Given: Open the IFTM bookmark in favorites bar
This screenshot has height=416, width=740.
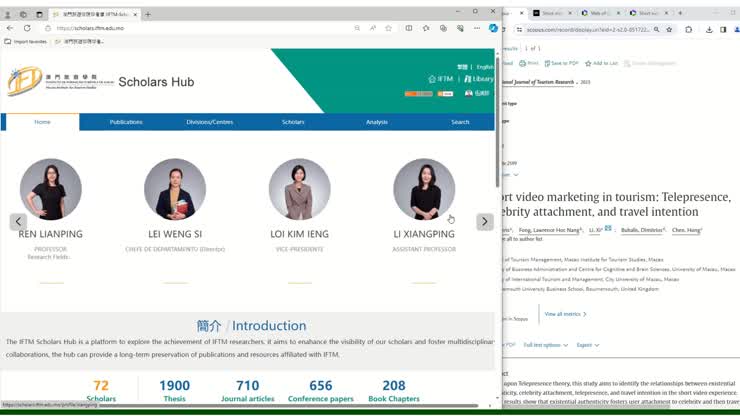Looking at the screenshot, I should [x=79, y=42].
